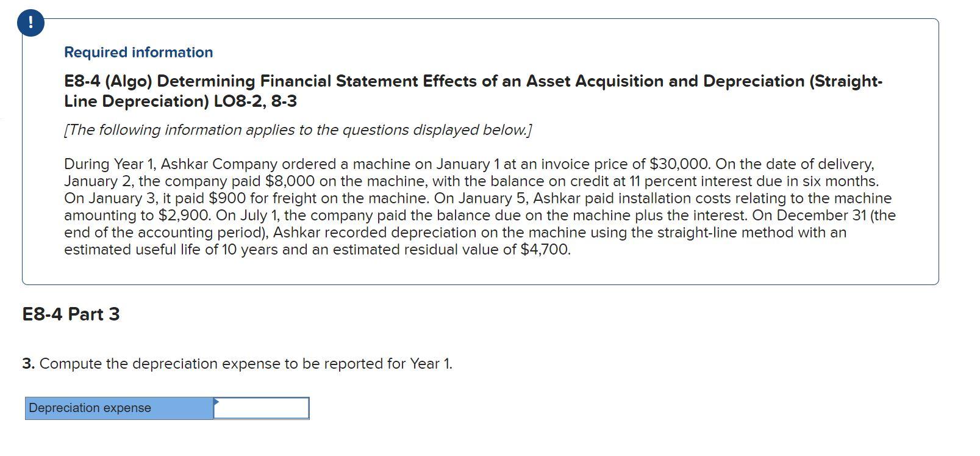
Task: Click the E8-4 (Algo) exercise title
Action: coord(473,81)
